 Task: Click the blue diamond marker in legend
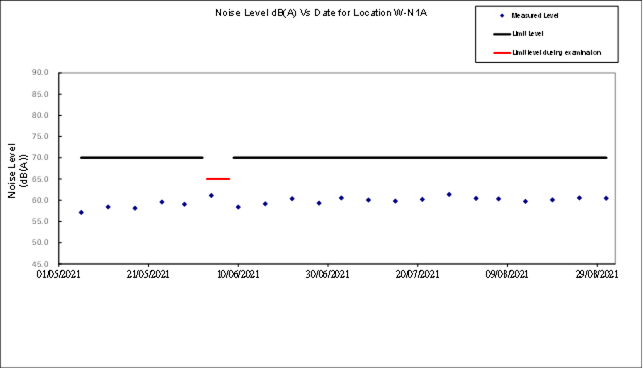point(502,16)
